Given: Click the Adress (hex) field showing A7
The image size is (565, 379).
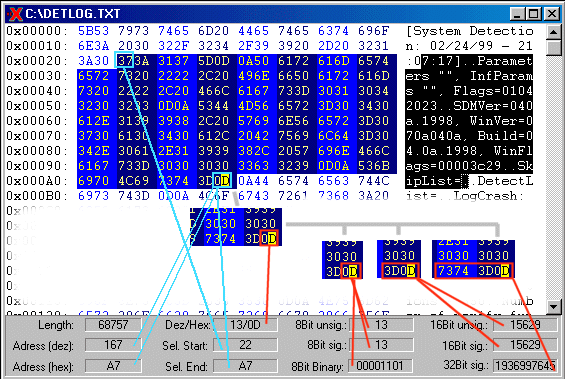Looking at the screenshot, I should coord(113,366).
